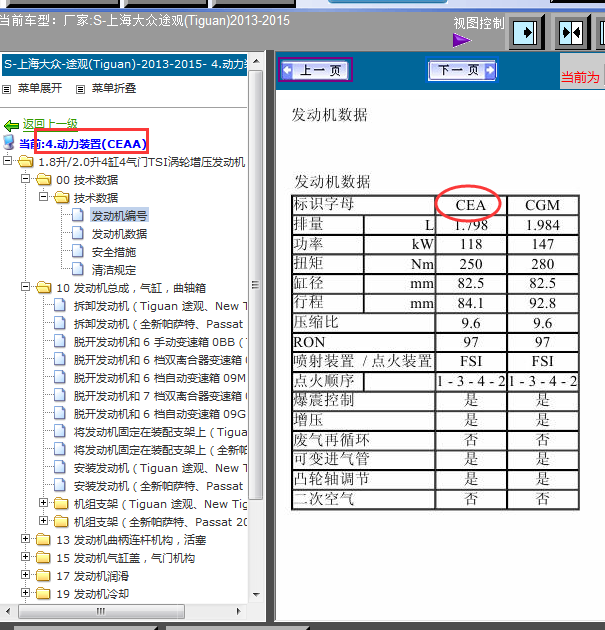Click the 菜单展开 list icon
605x630 pixels.
(x=7, y=89)
